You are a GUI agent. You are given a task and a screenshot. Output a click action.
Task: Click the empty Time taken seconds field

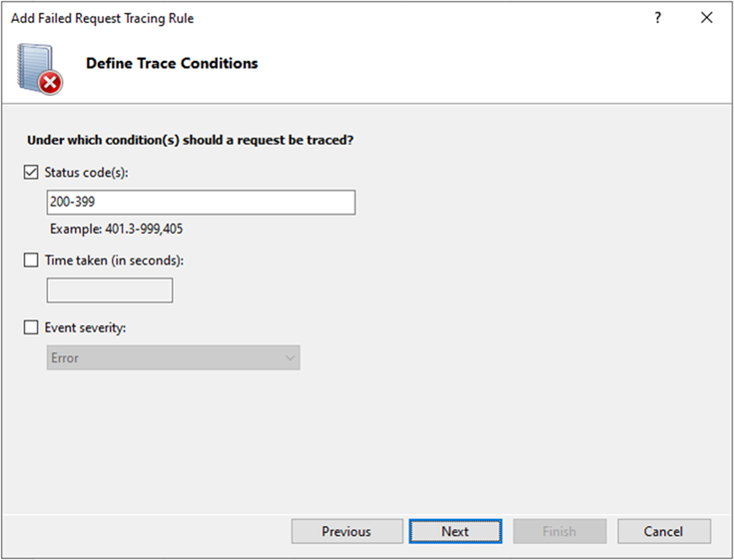coord(110,290)
